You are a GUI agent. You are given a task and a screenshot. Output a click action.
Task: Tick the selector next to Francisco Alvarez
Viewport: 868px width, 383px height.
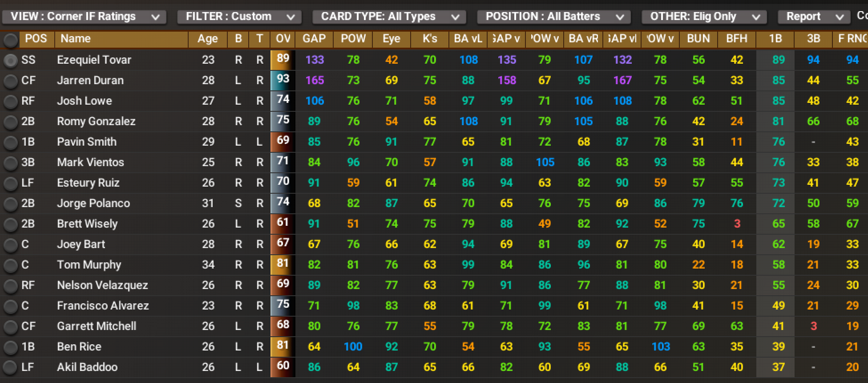[10, 306]
